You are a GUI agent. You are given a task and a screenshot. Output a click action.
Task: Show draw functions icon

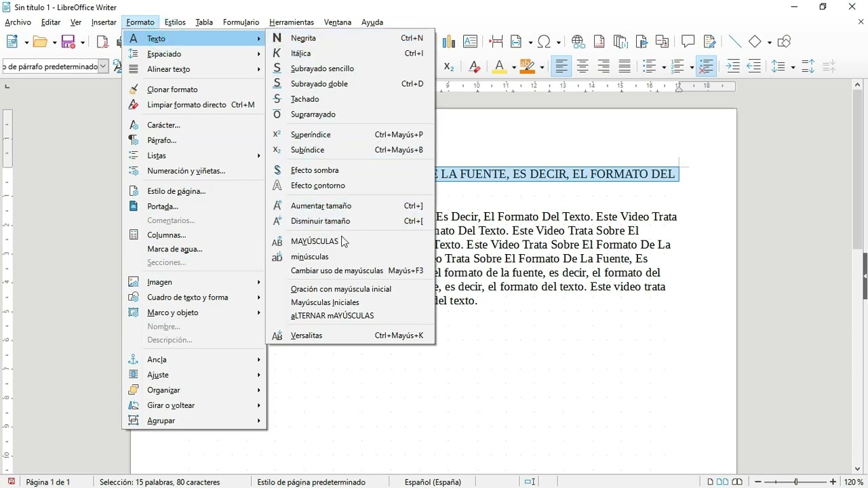(x=785, y=42)
